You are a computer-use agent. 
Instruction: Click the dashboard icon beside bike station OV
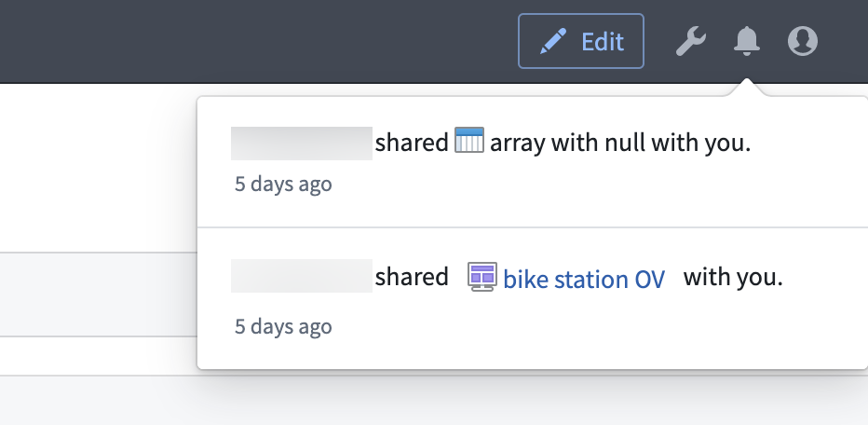(482, 277)
